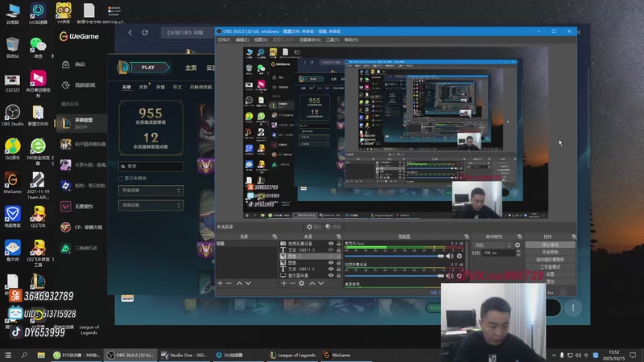Move the scene down in the Scenes panel
The height and width of the screenshot is (362, 644).
tap(248, 283)
